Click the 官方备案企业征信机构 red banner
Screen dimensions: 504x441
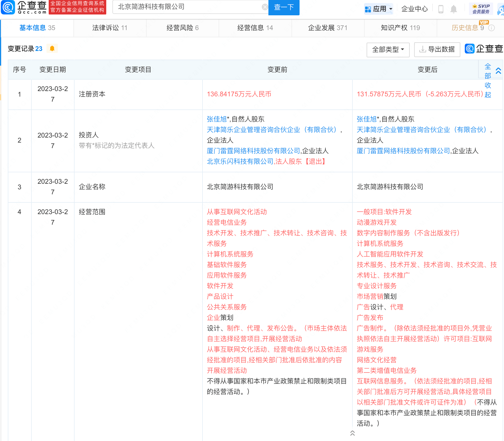[77, 7]
